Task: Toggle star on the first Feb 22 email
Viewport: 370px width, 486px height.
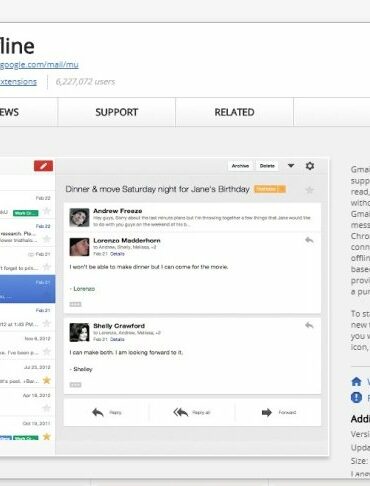Action: 47,211
